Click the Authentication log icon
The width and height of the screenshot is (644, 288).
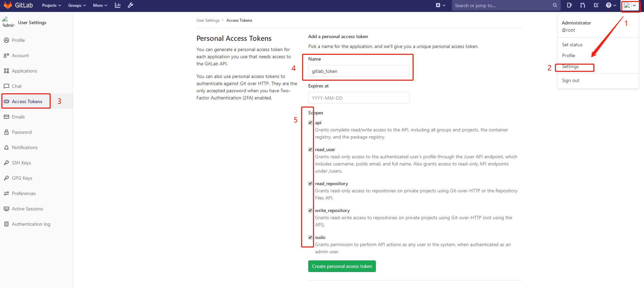pyautogui.click(x=6, y=224)
